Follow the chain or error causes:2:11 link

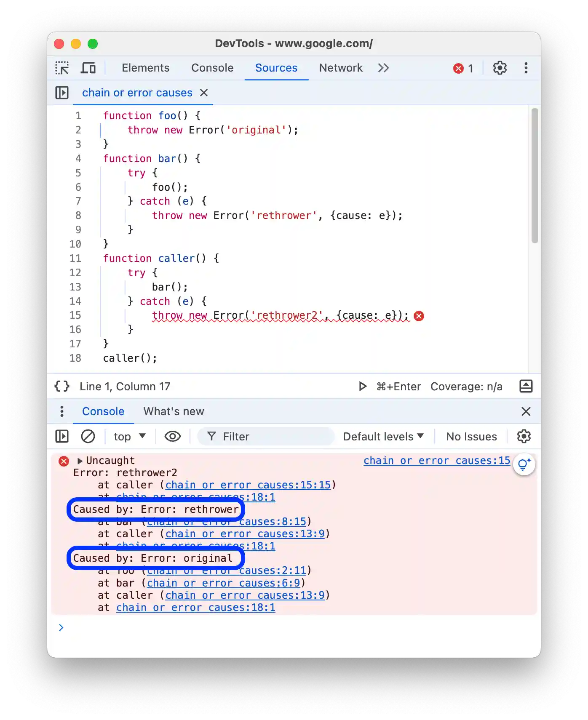tap(227, 571)
